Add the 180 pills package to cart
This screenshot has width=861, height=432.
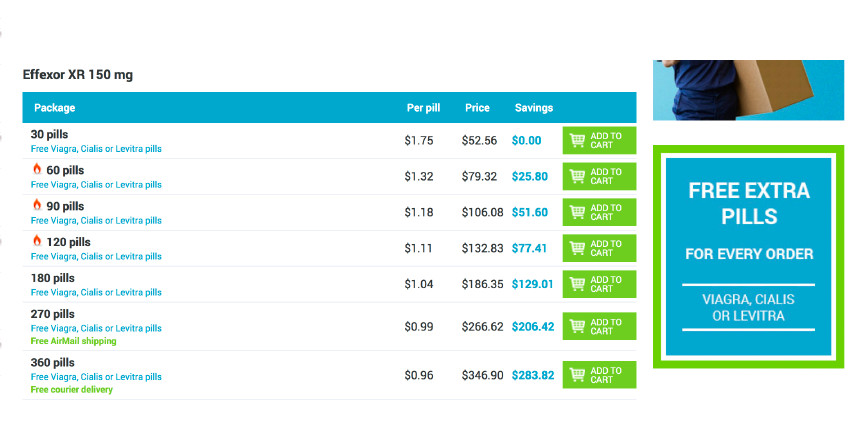pyautogui.click(x=599, y=284)
